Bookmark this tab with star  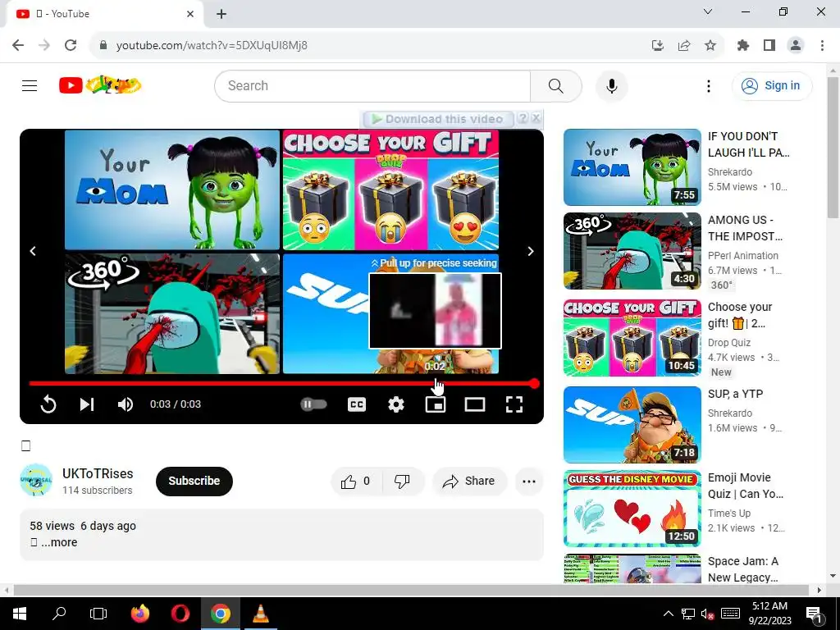click(x=710, y=46)
